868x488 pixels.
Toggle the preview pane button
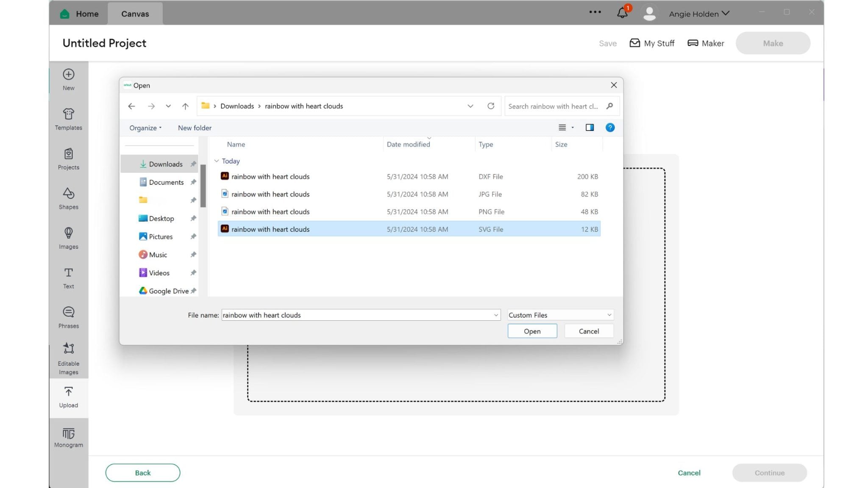(589, 128)
